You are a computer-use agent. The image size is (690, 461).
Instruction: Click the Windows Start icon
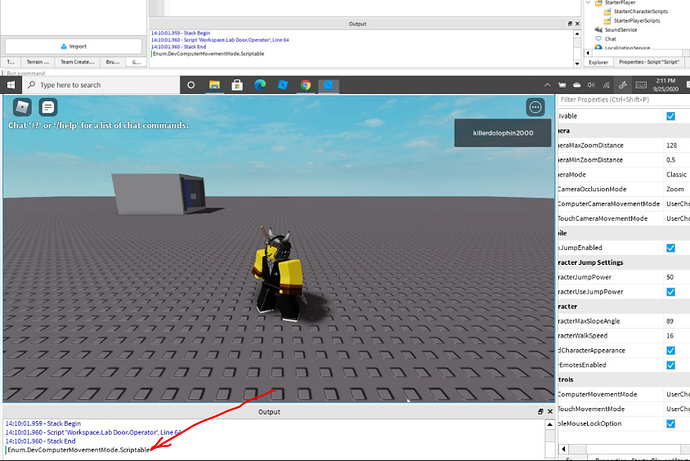pyautogui.click(x=11, y=85)
